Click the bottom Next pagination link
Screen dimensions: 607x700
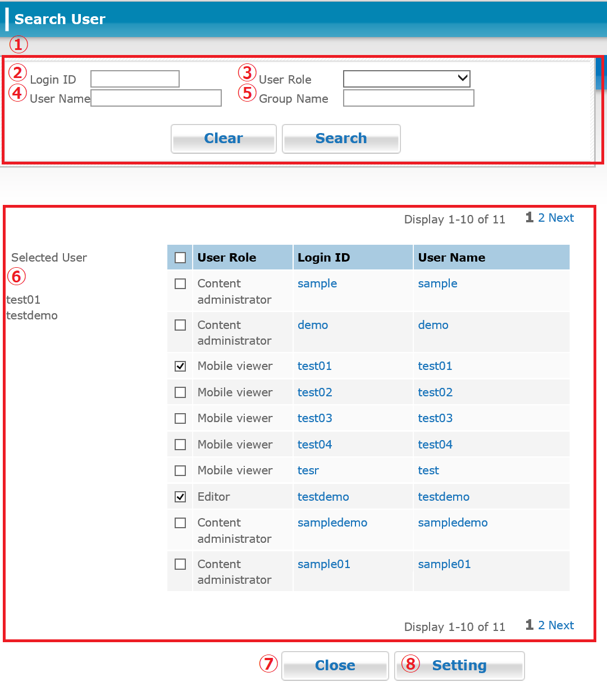[x=561, y=625]
